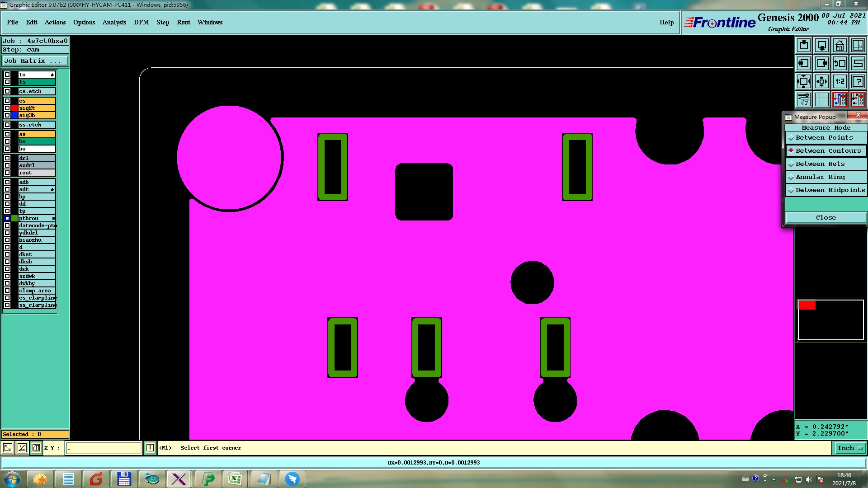868x488 pixels.
Task: Click the red sig2t layer color swatch
Action: pos(14,108)
